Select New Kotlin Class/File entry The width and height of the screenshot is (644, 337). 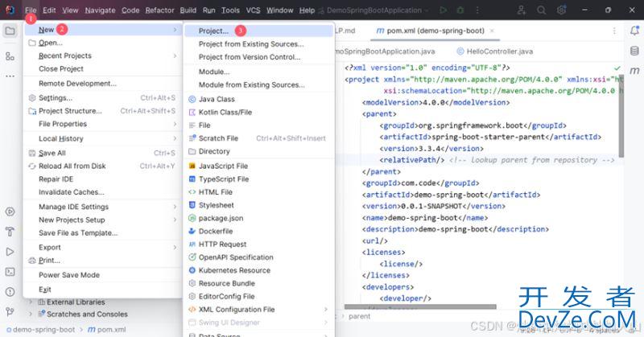pyautogui.click(x=258, y=112)
